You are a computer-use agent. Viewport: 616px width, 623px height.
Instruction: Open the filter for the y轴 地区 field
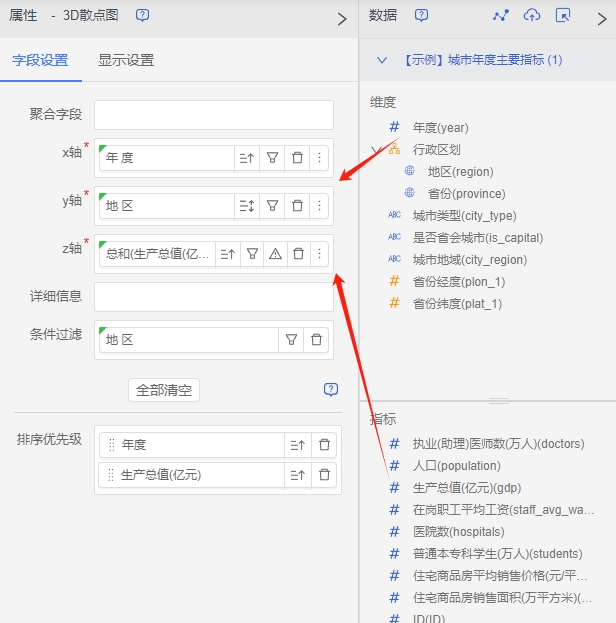(x=272, y=205)
